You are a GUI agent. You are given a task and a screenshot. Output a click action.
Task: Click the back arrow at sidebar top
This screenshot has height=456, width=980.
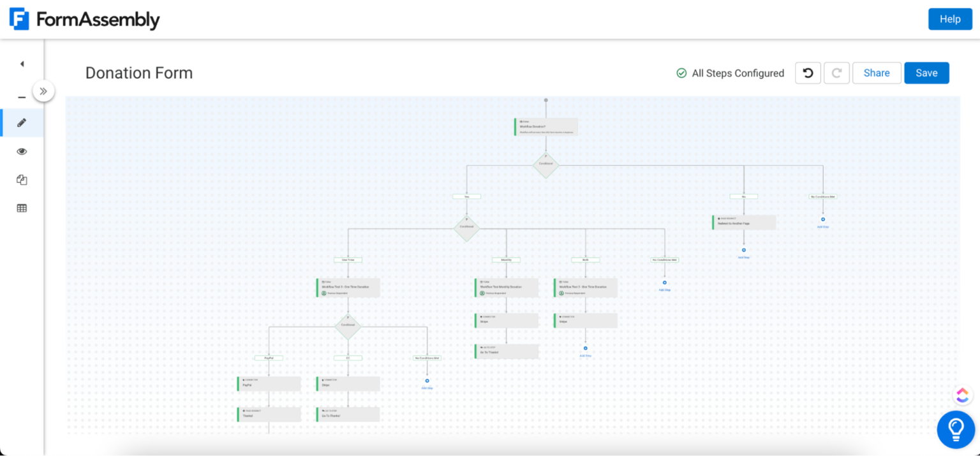pos(21,64)
